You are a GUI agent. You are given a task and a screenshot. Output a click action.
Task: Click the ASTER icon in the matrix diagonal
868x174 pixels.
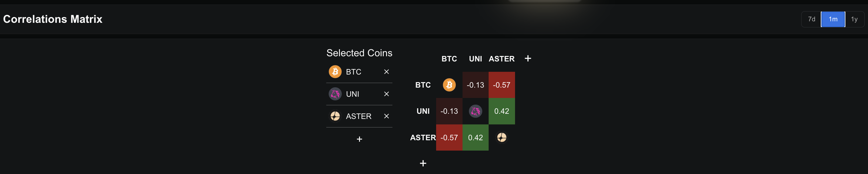tap(501, 137)
